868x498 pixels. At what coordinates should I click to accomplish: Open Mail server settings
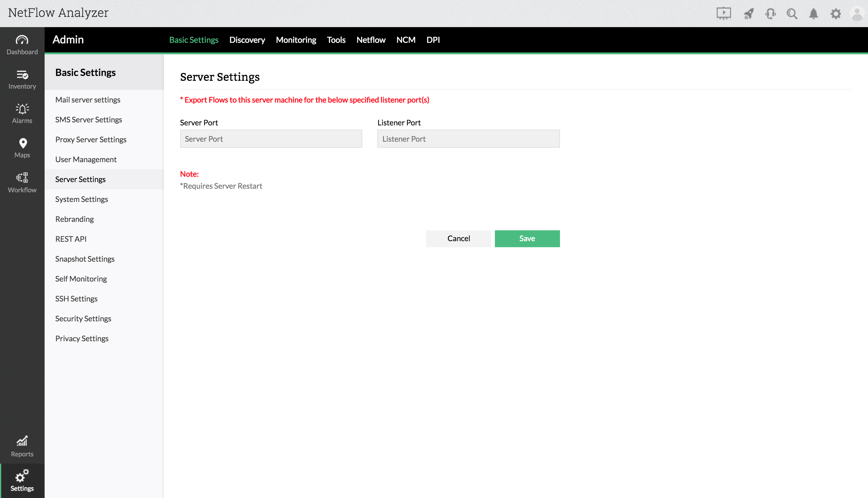tap(87, 99)
